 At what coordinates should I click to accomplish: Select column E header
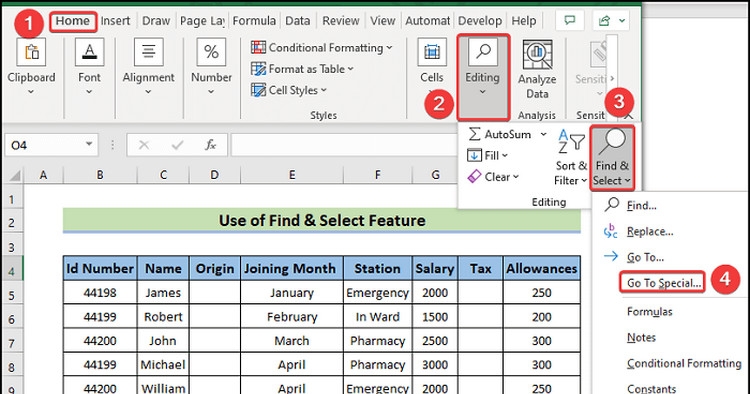pos(292,175)
